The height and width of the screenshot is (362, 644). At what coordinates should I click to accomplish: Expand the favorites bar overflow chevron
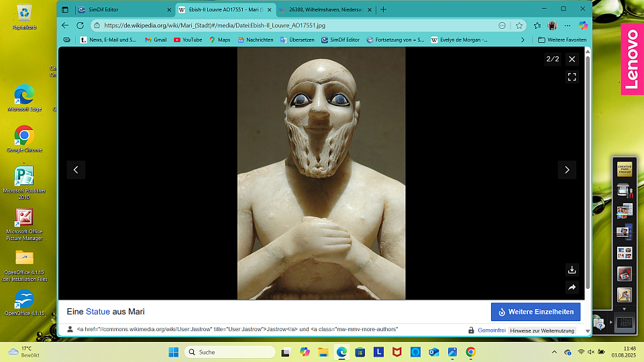523,40
